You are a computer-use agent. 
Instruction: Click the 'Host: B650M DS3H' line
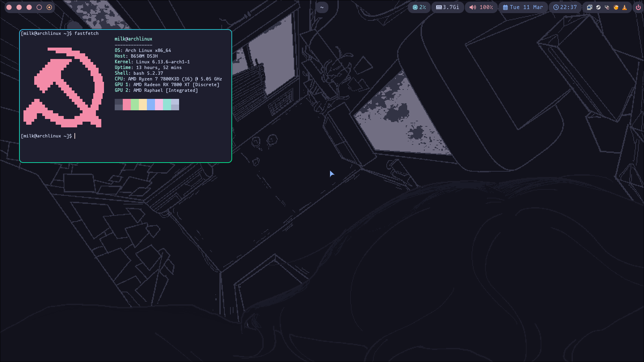coord(136,56)
